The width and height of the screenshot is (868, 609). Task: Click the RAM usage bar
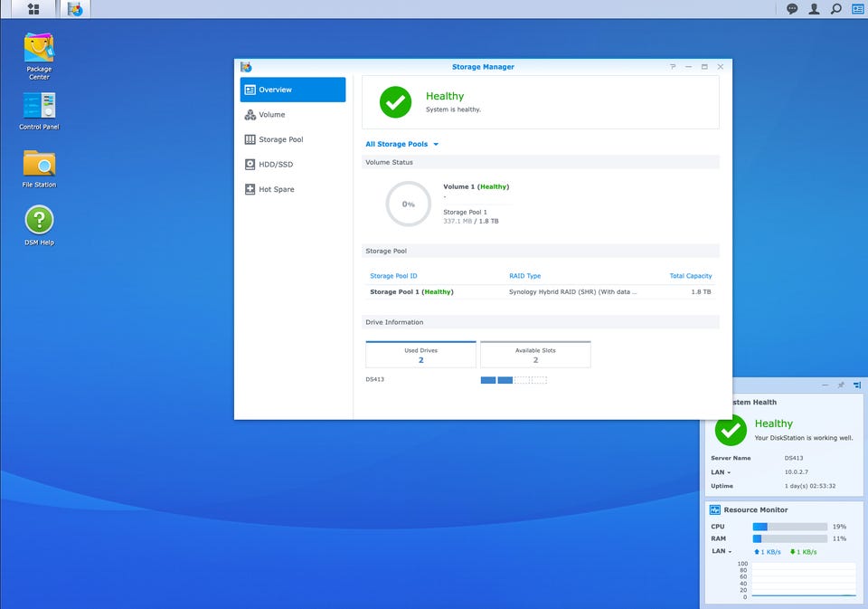(x=790, y=538)
